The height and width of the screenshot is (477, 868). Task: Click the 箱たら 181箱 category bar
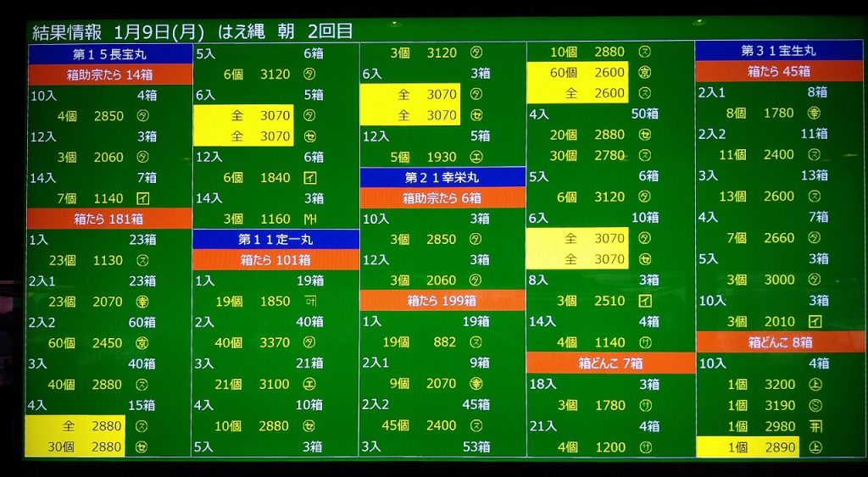(109, 219)
